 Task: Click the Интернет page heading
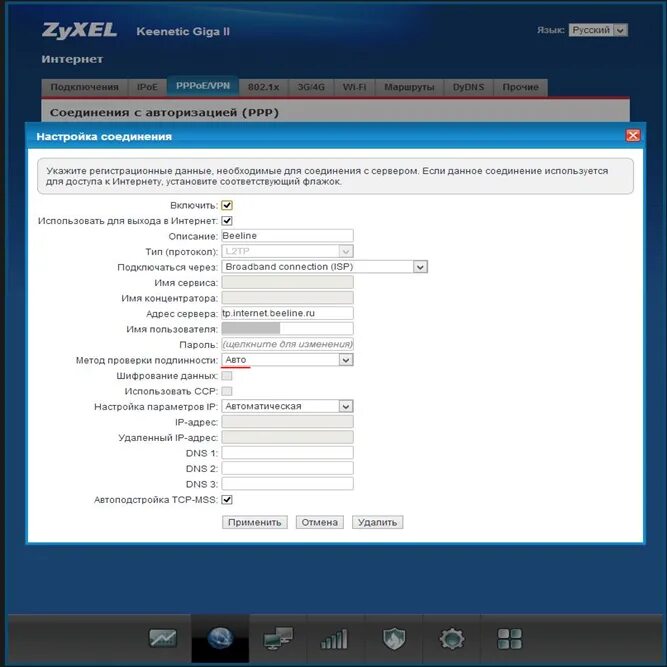(72, 59)
